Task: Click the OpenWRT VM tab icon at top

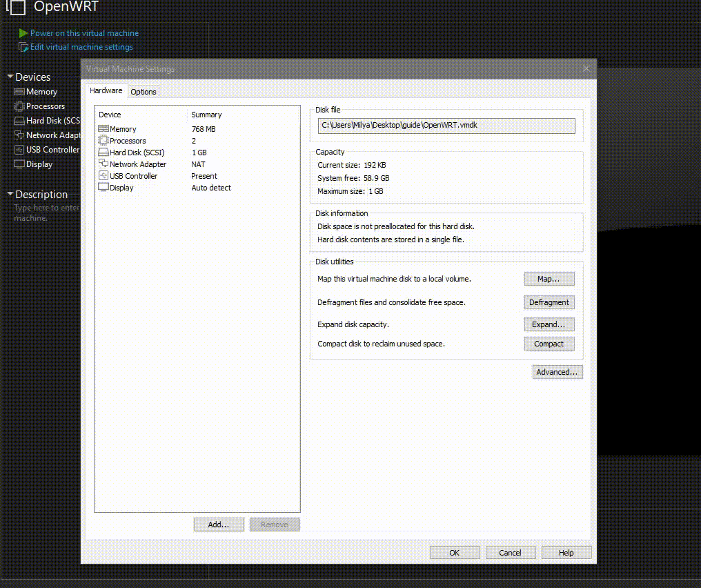Action: (16, 6)
